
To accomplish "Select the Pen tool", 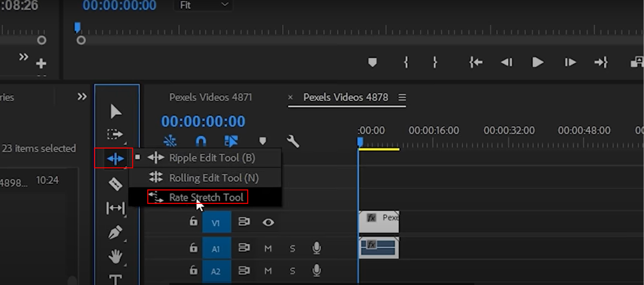I will [x=116, y=232].
